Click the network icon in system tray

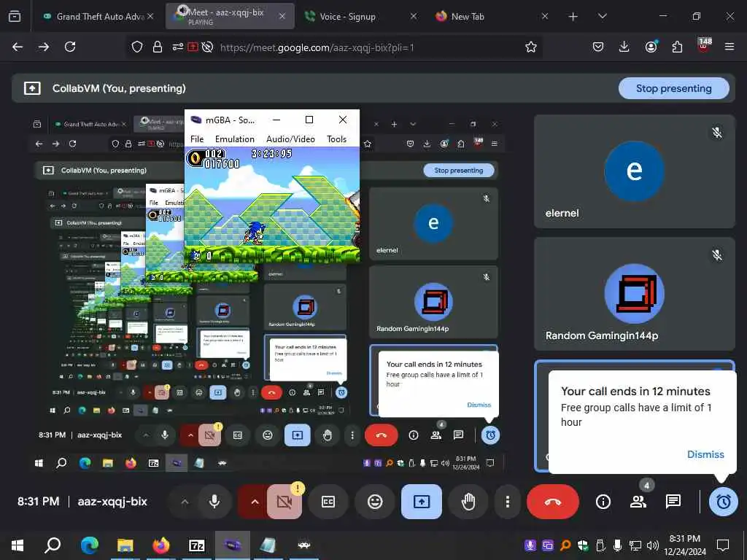pos(635,545)
